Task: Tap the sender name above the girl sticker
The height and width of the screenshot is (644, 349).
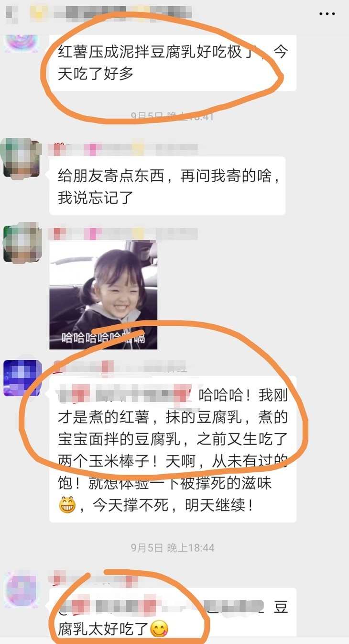Action: (123, 234)
